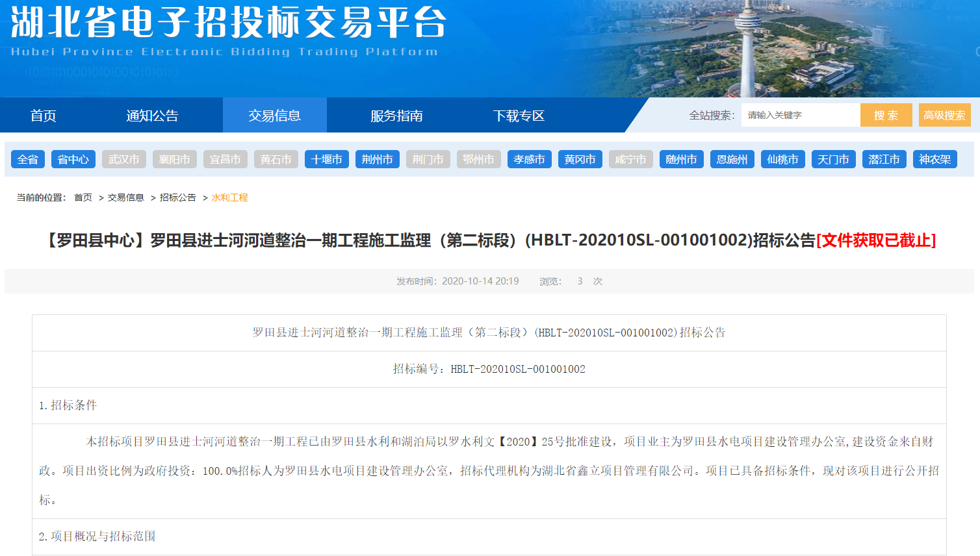Open the 通知公告 navigation tab
Viewport: 980px width, 556px height.
(152, 116)
